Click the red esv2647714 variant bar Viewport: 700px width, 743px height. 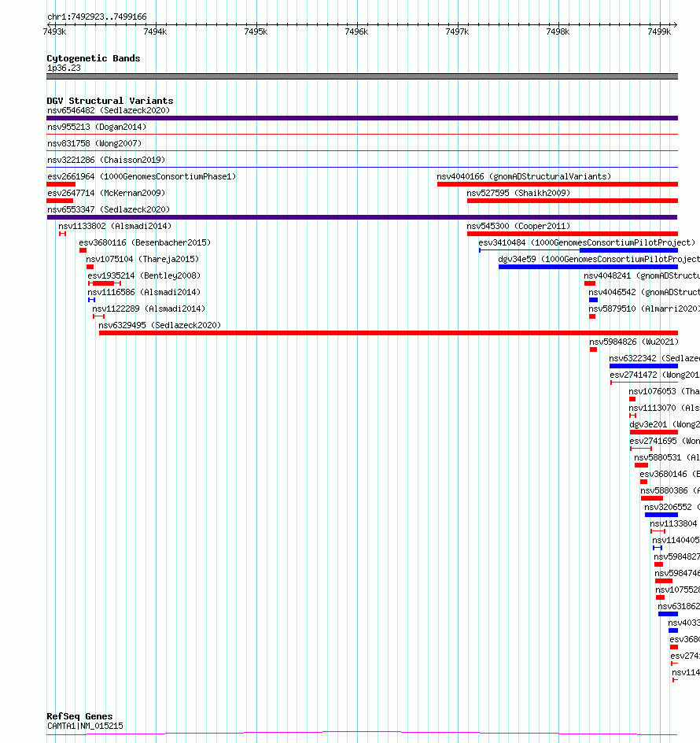coord(60,201)
